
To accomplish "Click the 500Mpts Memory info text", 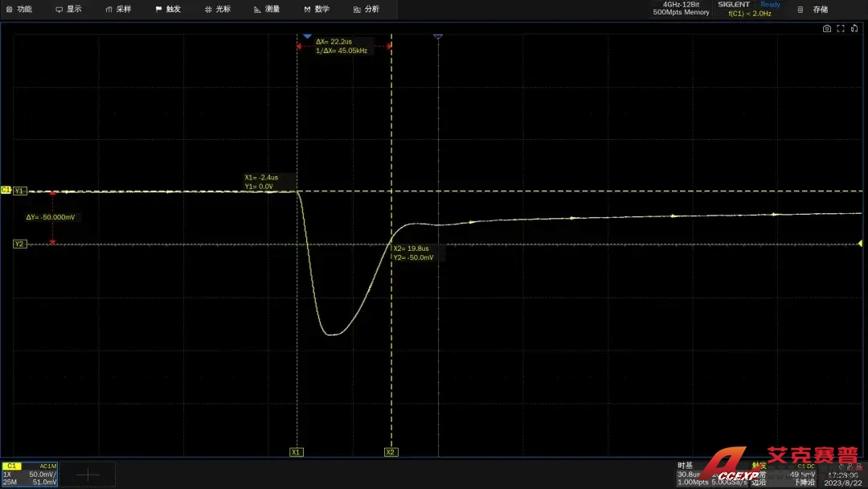I will (681, 12).
